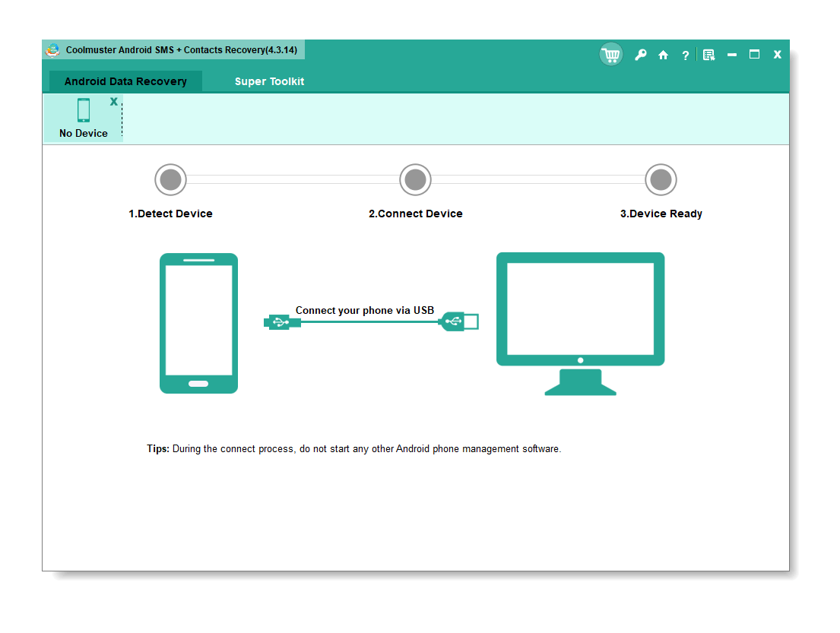Viewport: 840px width, 633px height.
Task: Click the Connect Device step circle
Action: pyautogui.click(x=415, y=180)
